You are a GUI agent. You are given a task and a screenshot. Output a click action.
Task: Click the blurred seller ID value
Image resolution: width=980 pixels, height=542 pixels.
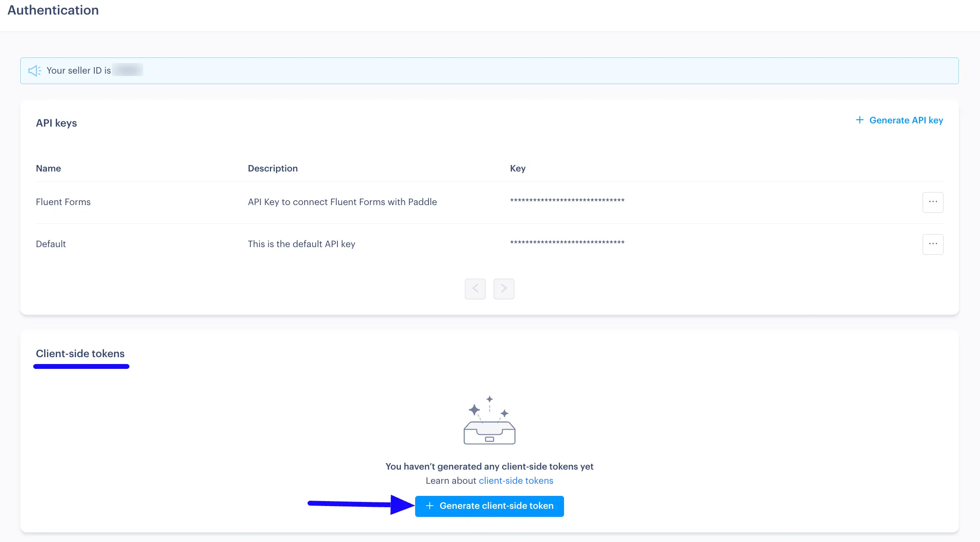(x=127, y=70)
